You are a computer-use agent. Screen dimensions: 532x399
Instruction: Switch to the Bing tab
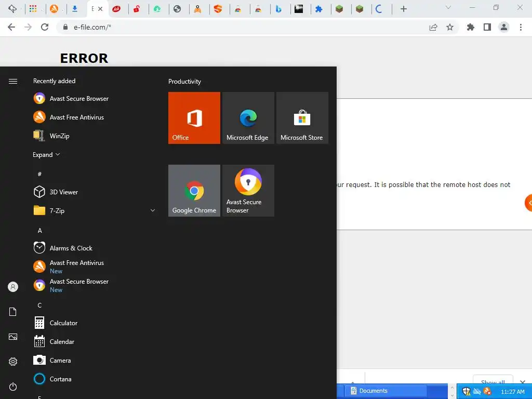tap(278, 9)
